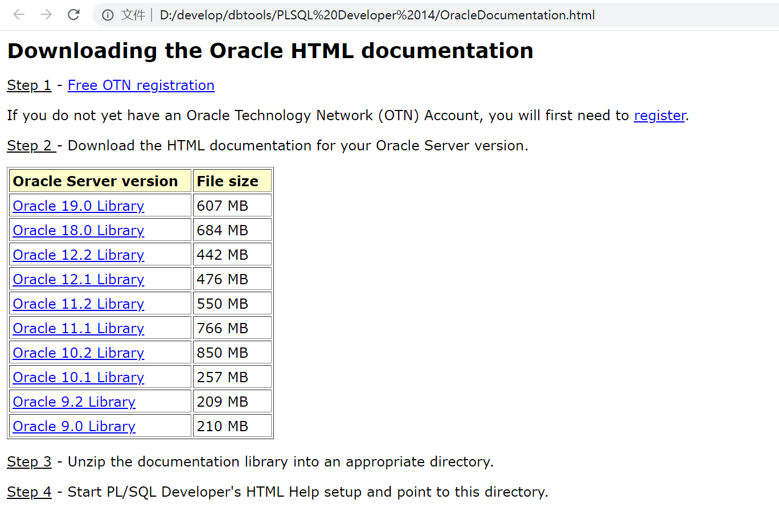Follow the register link in the paragraph

pyautogui.click(x=659, y=116)
